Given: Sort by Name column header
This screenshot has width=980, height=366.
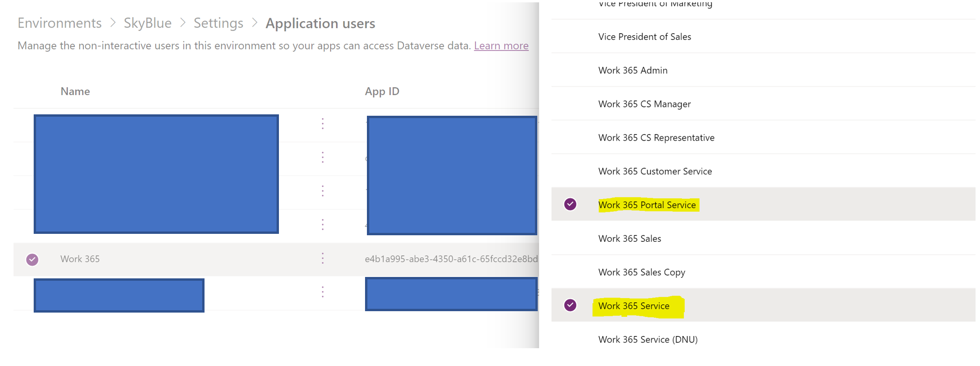Looking at the screenshot, I should pos(75,91).
